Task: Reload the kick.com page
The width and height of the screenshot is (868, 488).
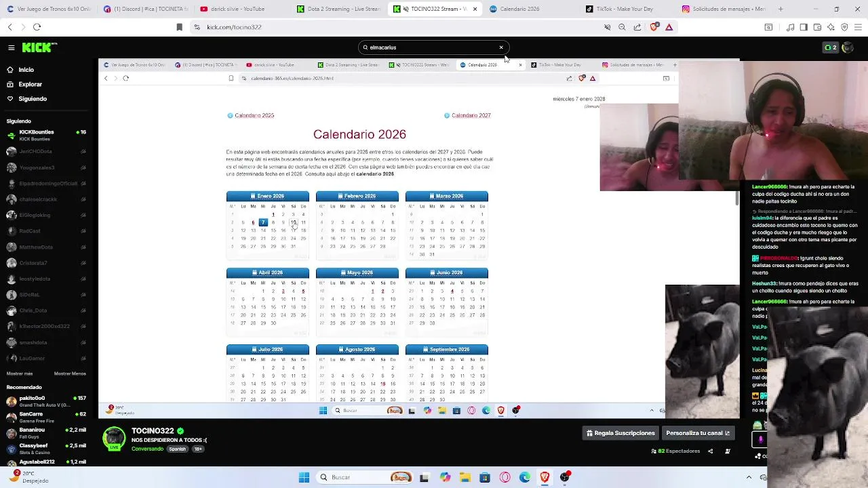Action: click(37, 27)
